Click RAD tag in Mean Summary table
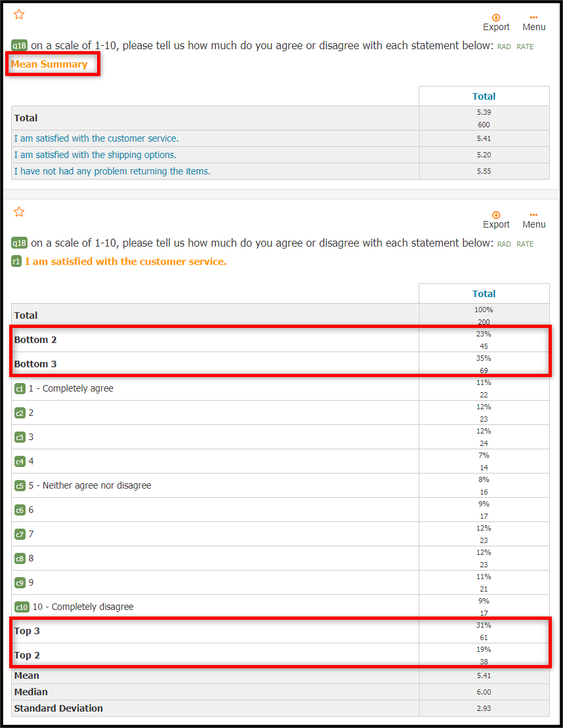The width and height of the screenshot is (563, 728). 504,47
